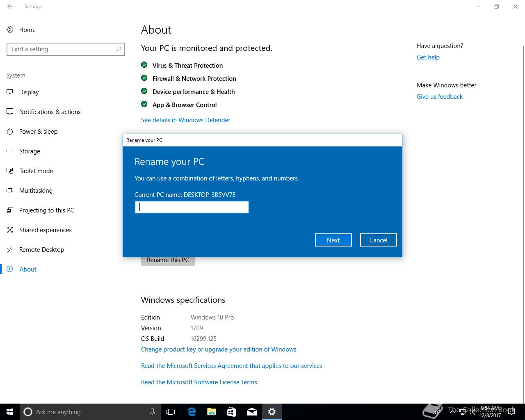Open Microsoft Store from the taskbar
Screen dimensions: 525x420
click(231, 412)
